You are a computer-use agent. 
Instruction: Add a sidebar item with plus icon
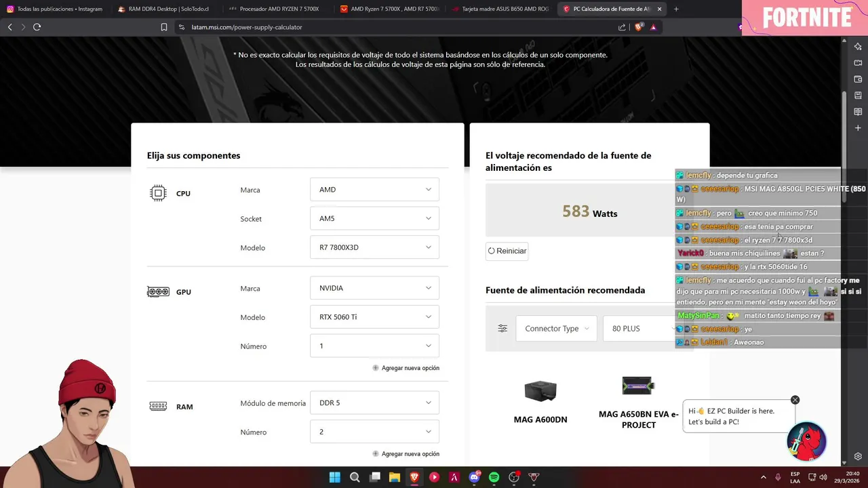point(858,128)
